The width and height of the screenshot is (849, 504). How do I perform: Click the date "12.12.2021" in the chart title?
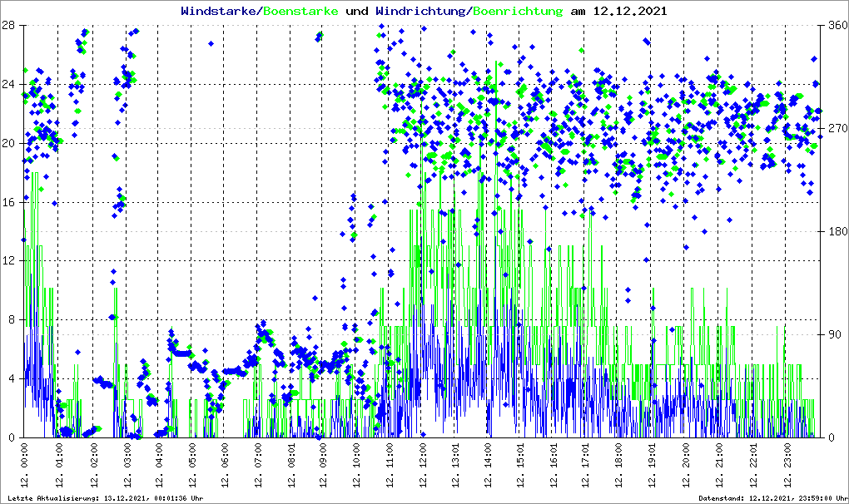pyautogui.click(x=630, y=12)
